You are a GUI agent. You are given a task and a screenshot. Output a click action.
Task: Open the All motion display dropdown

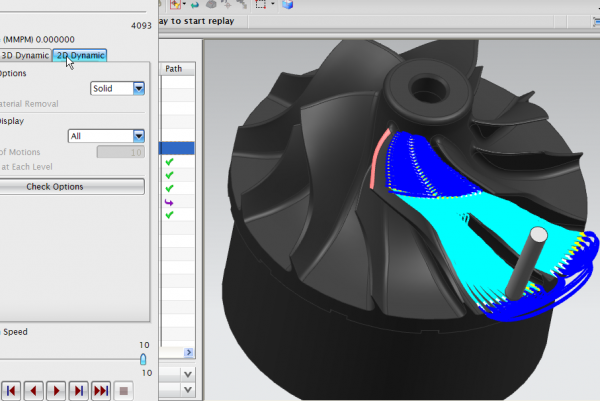coord(106,136)
